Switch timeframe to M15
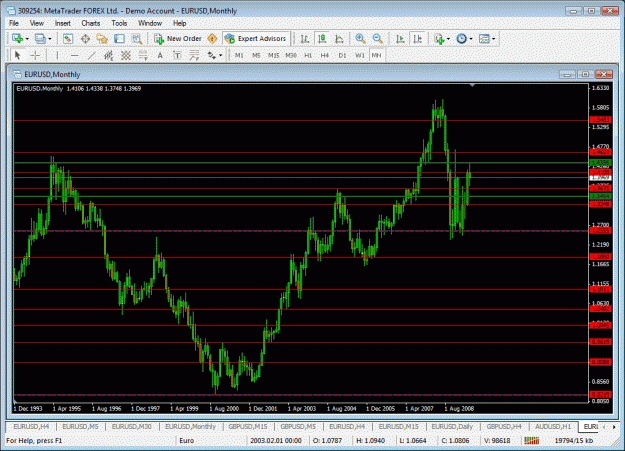Viewport: 625px width, 451px height. [273, 55]
